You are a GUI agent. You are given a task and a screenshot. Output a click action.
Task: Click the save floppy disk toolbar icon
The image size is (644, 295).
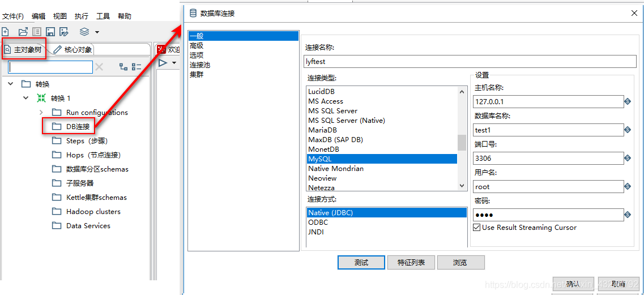click(50, 32)
